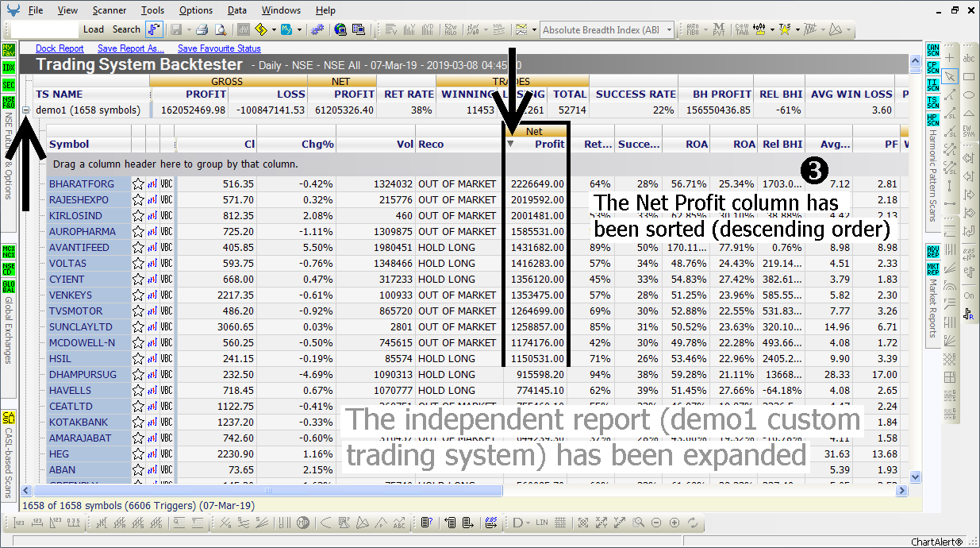Click the Search button
The height and width of the screenshot is (548, 980).
point(126,29)
